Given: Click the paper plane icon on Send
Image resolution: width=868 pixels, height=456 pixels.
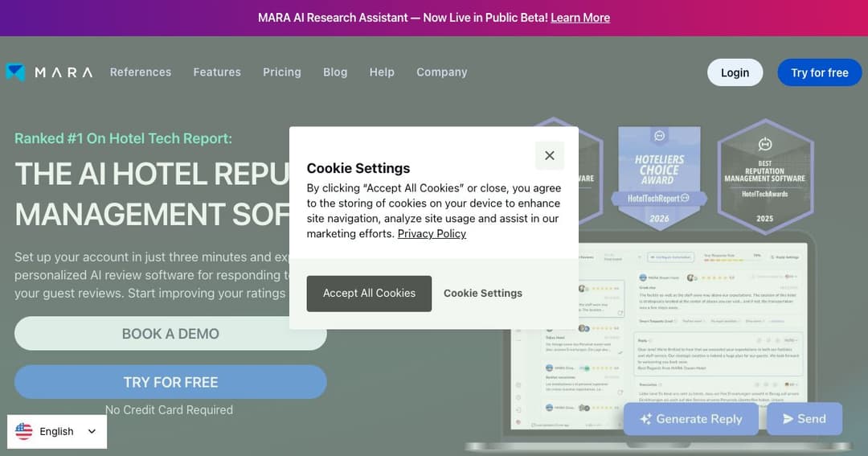Looking at the screenshot, I should tap(788, 419).
